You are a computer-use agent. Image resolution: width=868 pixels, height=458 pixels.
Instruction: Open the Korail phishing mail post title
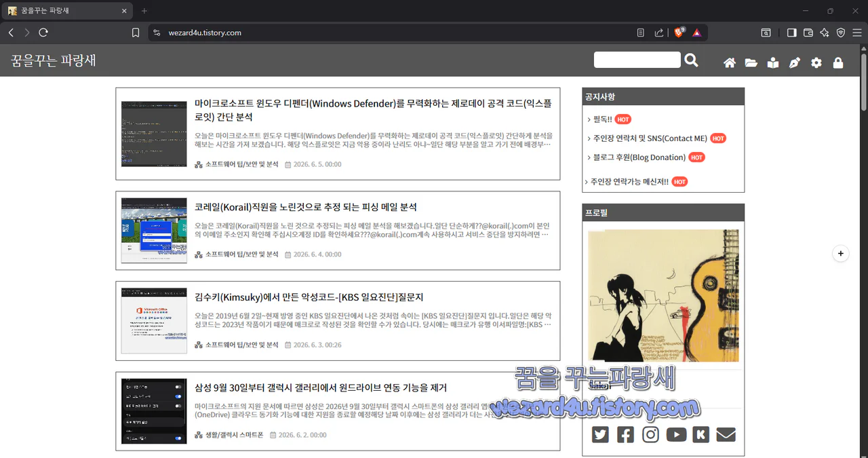point(306,207)
